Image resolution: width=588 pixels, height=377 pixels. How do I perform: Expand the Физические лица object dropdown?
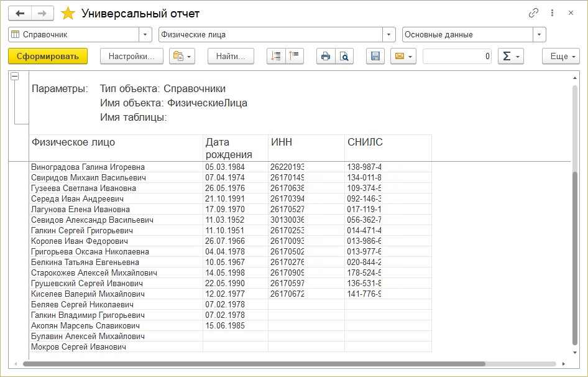pos(389,35)
